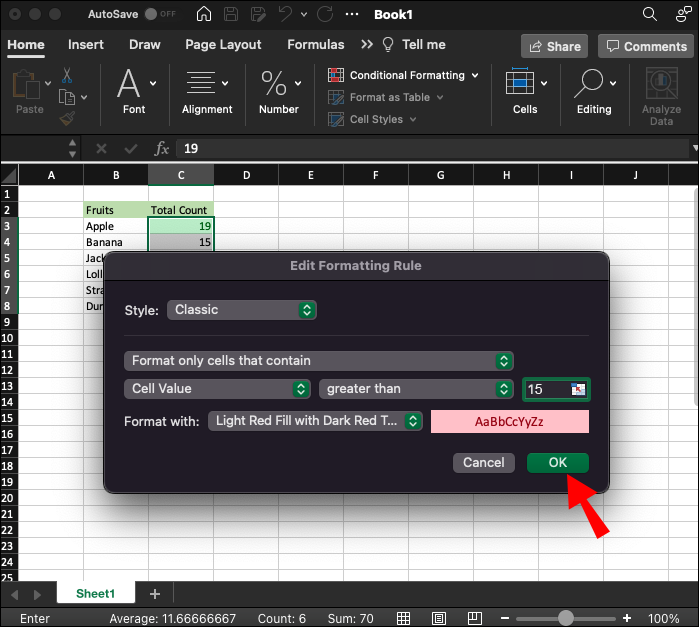Click the Home icon in title bar
The image size is (699, 627).
tap(204, 15)
